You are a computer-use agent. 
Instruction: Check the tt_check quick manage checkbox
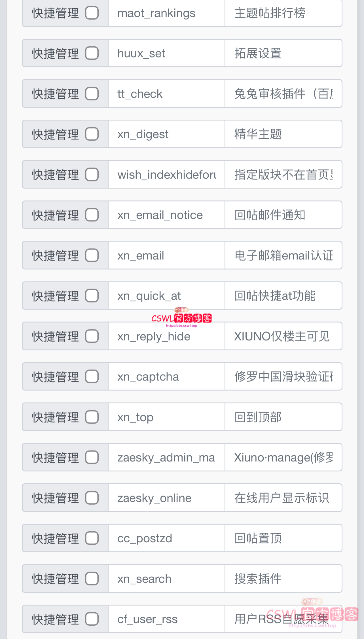click(x=91, y=94)
